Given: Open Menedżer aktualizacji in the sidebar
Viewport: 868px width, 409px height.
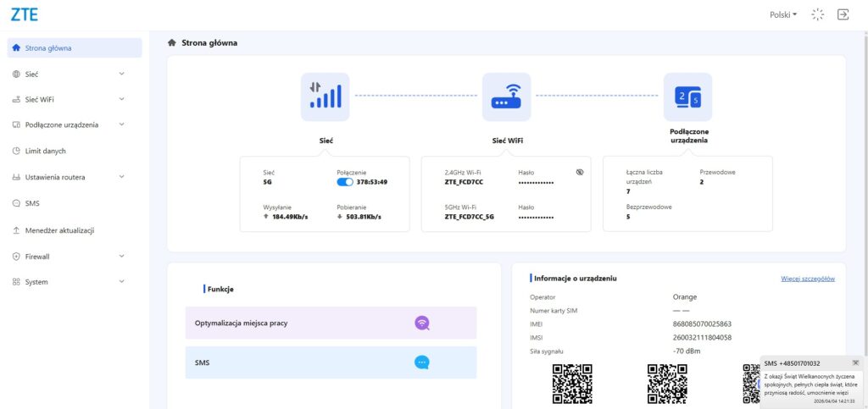Looking at the screenshot, I should click(x=59, y=230).
